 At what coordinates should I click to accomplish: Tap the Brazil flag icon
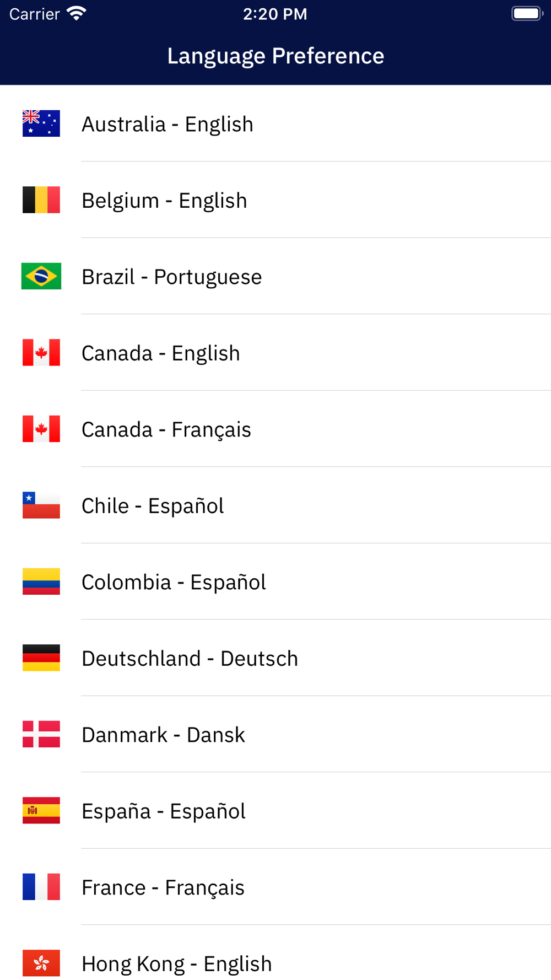pyautogui.click(x=41, y=276)
